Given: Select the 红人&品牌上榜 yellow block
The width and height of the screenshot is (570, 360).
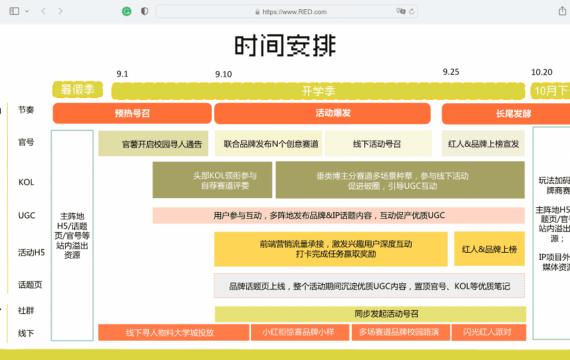Looking at the screenshot, I should click(489, 249).
